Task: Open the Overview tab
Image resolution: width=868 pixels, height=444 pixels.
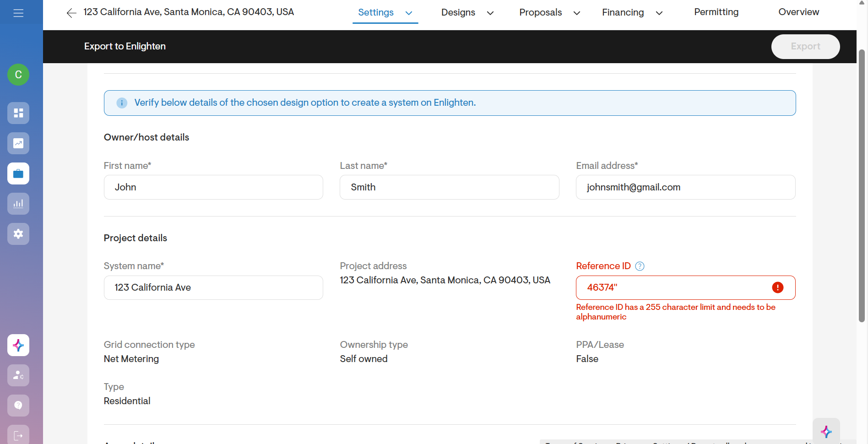Action: pyautogui.click(x=799, y=12)
